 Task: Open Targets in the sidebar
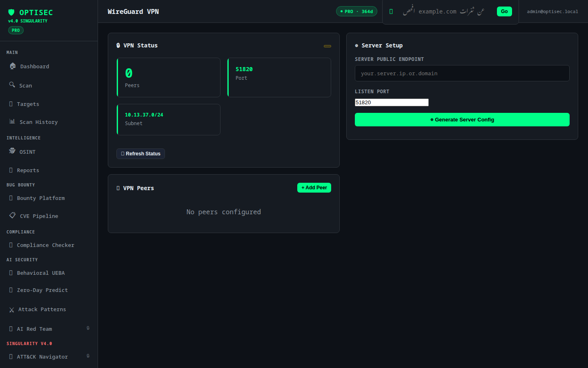tap(49, 104)
